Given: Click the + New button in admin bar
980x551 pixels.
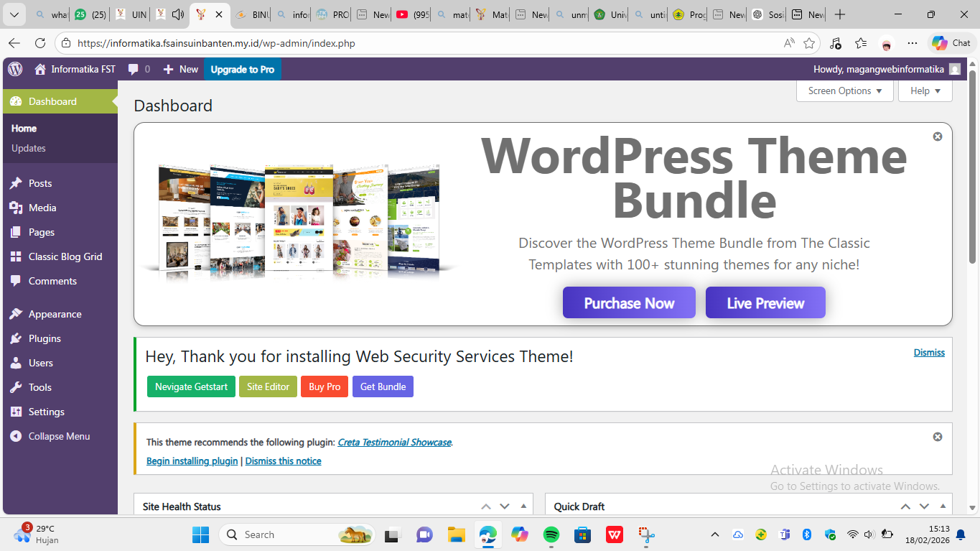Looking at the screenshot, I should (x=180, y=69).
